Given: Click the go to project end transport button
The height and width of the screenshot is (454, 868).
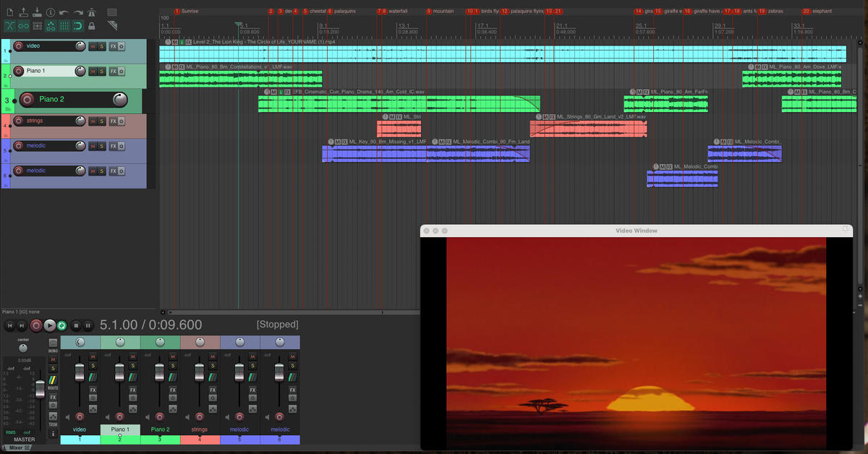Looking at the screenshot, I should coord(23,326).
